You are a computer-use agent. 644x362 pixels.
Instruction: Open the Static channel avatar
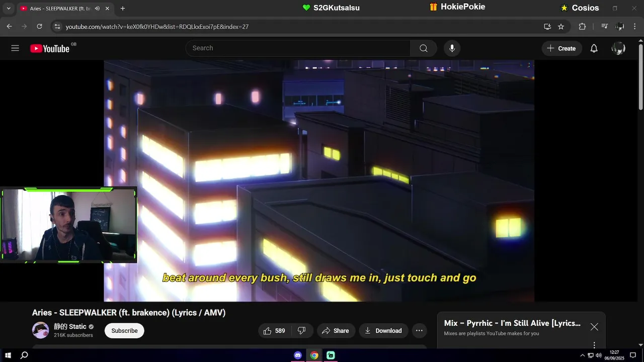coord(41,330)
